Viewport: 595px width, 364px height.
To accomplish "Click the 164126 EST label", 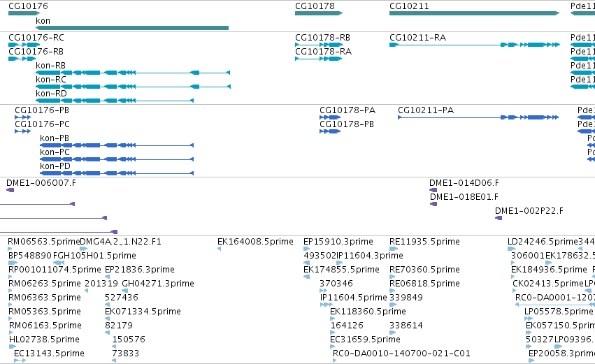I will [347, 326].
